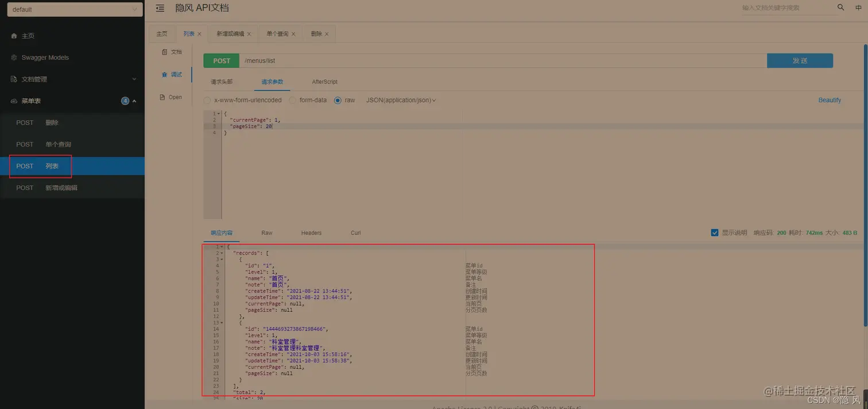Click the 菜单表 cloud icon
868x409 pixels.
(14, 101)
